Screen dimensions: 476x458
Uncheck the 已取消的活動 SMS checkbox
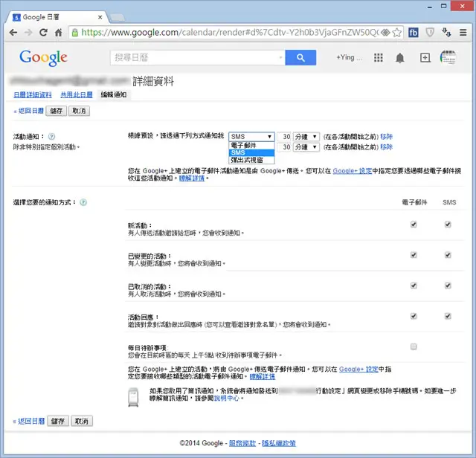pyautogui.click(x=448, y=286)
